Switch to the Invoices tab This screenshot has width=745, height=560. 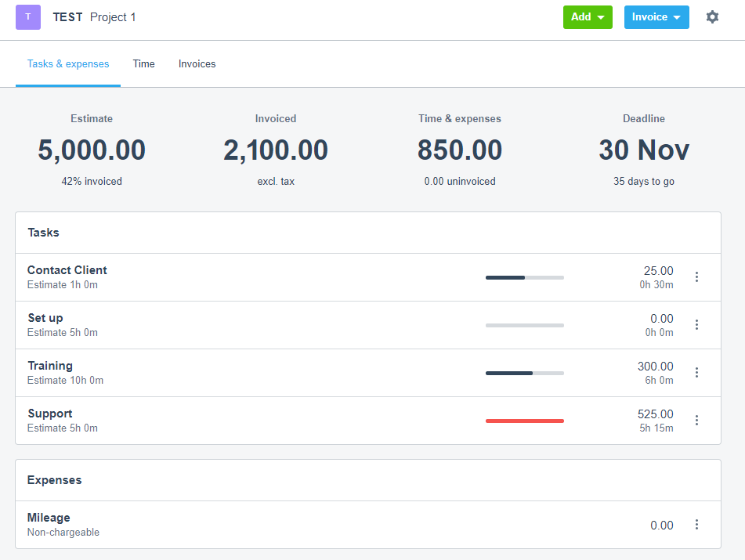[x=197, y=63]
